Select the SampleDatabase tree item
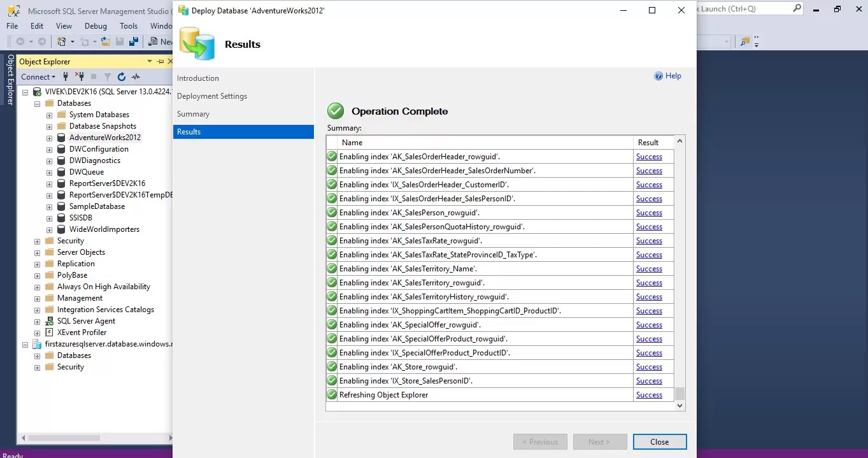The height and width of the screenshot is (458, 868). click(x=97, y=206)
